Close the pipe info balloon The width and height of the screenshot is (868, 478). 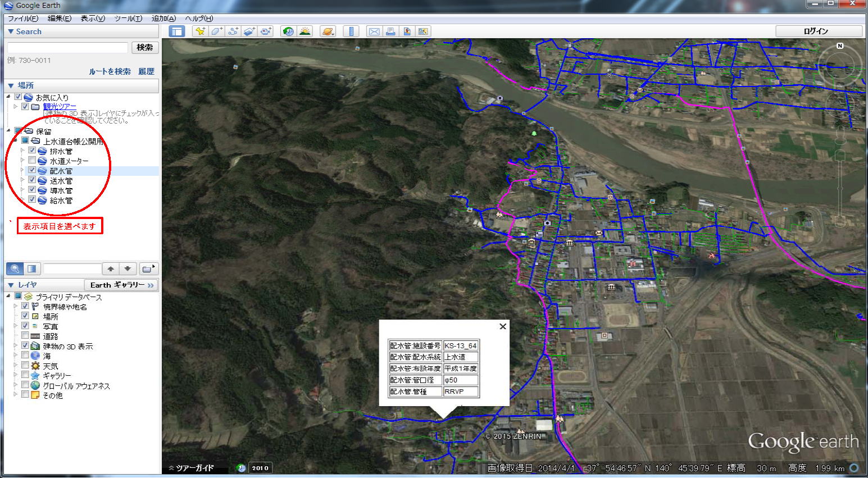pos(503,326)
